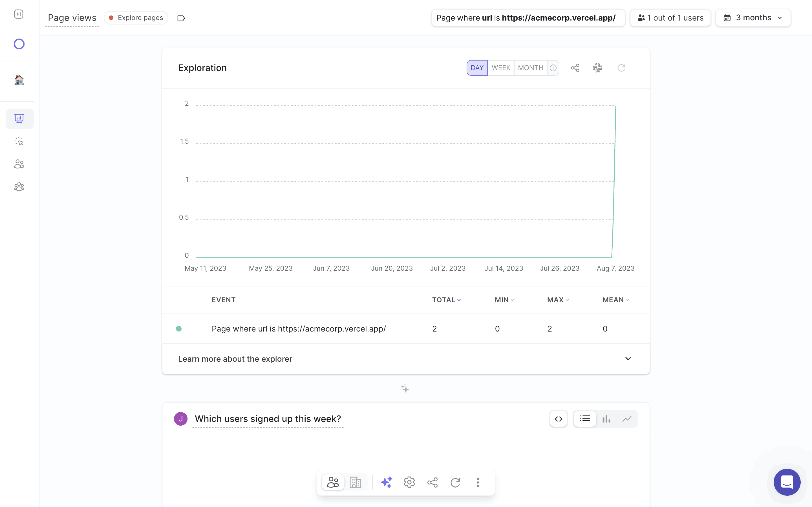This screenshot has width=812, height=507.
Task: Switch chart granularity to WEEK
Action: [x=501, y=68]
